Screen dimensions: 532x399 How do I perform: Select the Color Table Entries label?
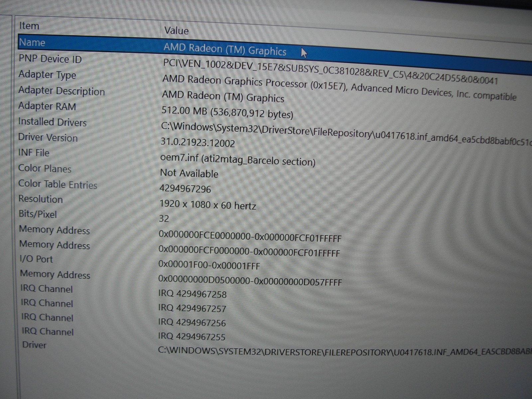(58, 184)
